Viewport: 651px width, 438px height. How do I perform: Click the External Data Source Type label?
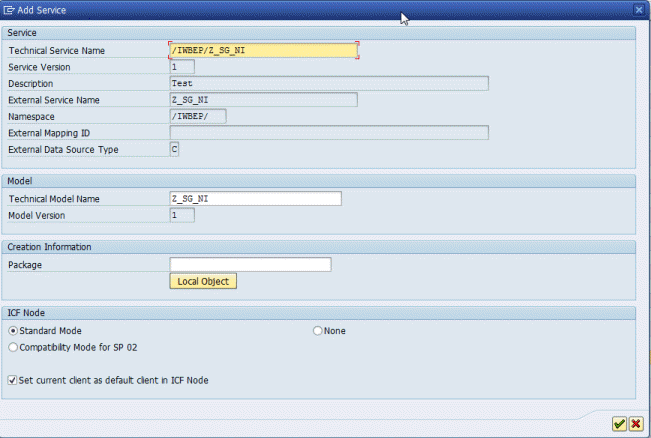(64, 149)
